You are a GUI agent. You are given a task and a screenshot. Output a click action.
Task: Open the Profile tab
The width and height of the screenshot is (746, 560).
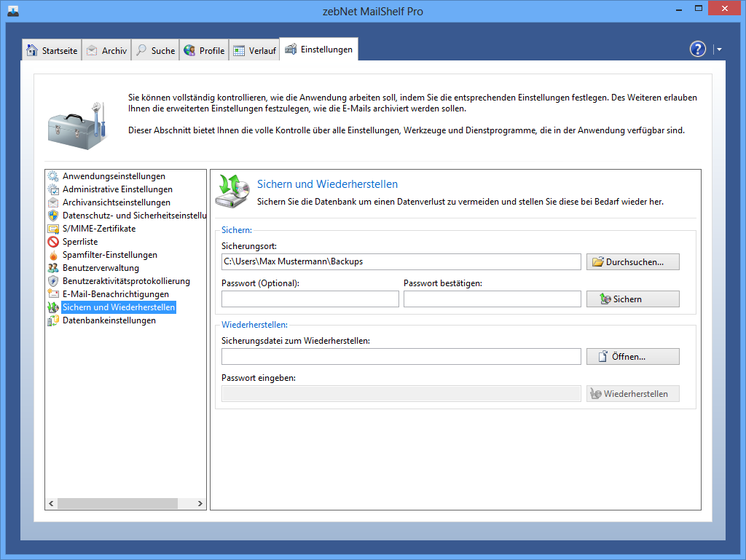click(204, 50)
